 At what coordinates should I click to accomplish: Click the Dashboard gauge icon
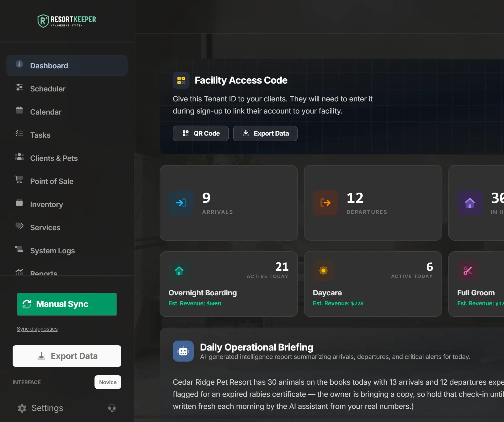(19, 64)
